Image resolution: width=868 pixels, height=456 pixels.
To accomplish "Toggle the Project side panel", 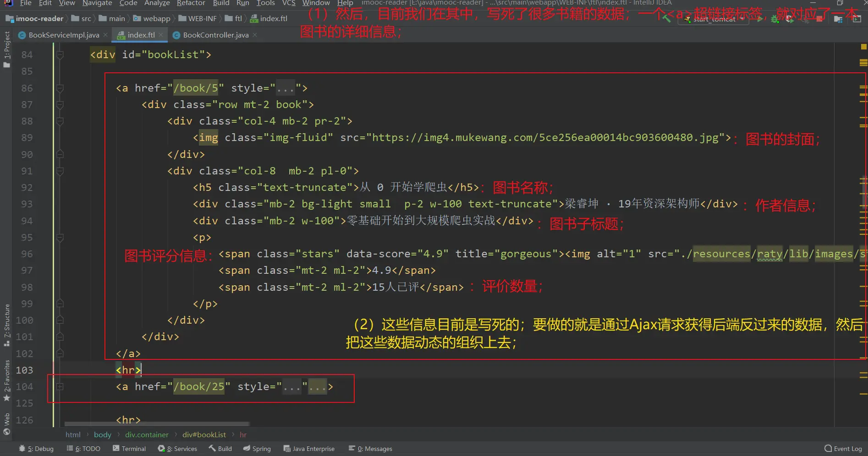I will (6, 49).
